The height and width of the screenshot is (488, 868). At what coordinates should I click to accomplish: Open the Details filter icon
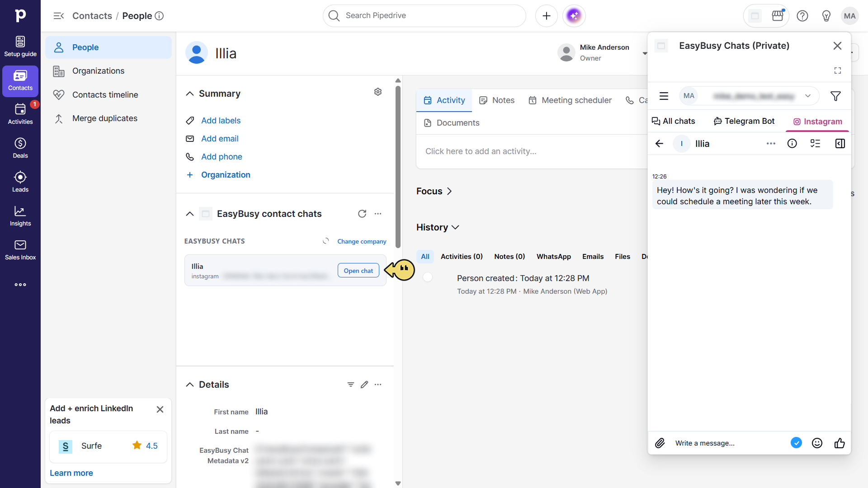click(351, 385)
